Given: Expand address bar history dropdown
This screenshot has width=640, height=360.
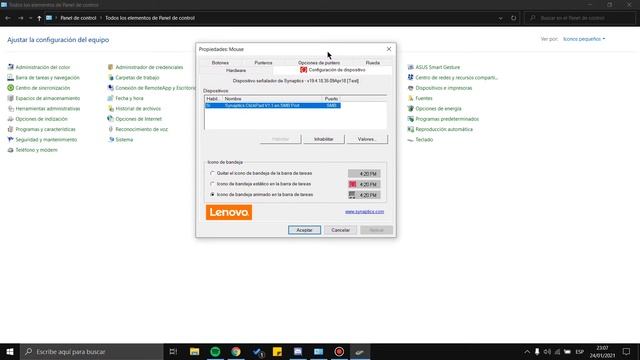Looking at the screenshot, I should [x=500, y=18].
